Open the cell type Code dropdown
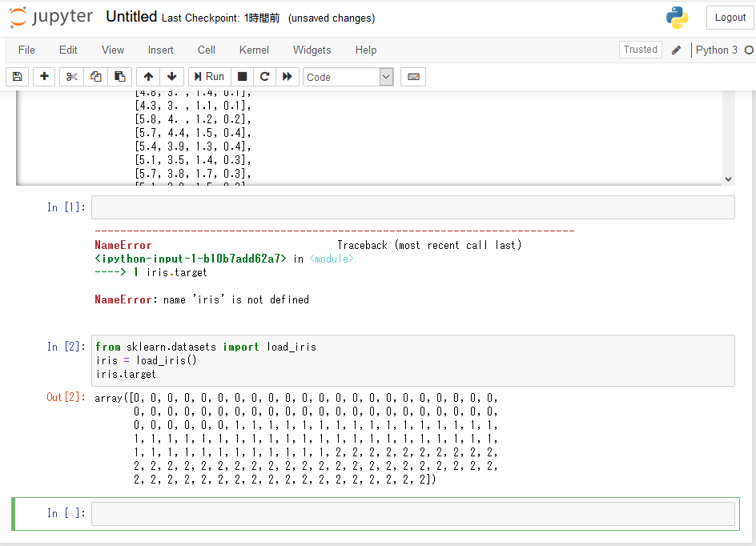 click(x=348, y=77)
